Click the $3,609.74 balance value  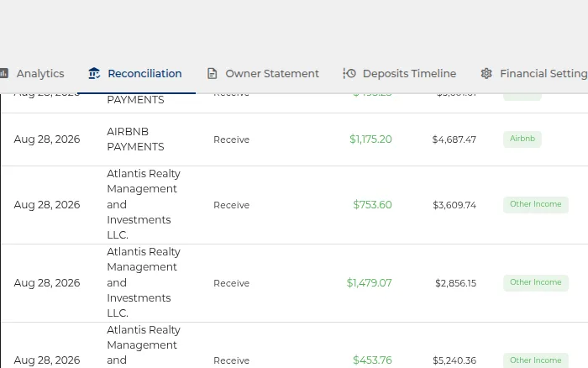454,205
